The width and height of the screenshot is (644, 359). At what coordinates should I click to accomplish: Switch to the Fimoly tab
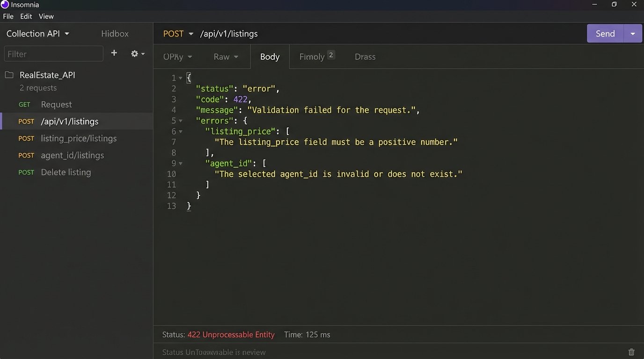[313, 57]
